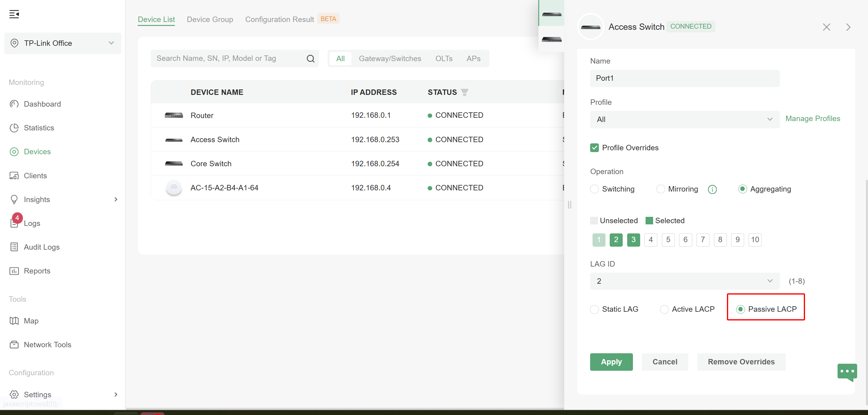The width and height of the screenshot is (868, 415).
Task: Switch to the Device List tab
Action: 156,20
